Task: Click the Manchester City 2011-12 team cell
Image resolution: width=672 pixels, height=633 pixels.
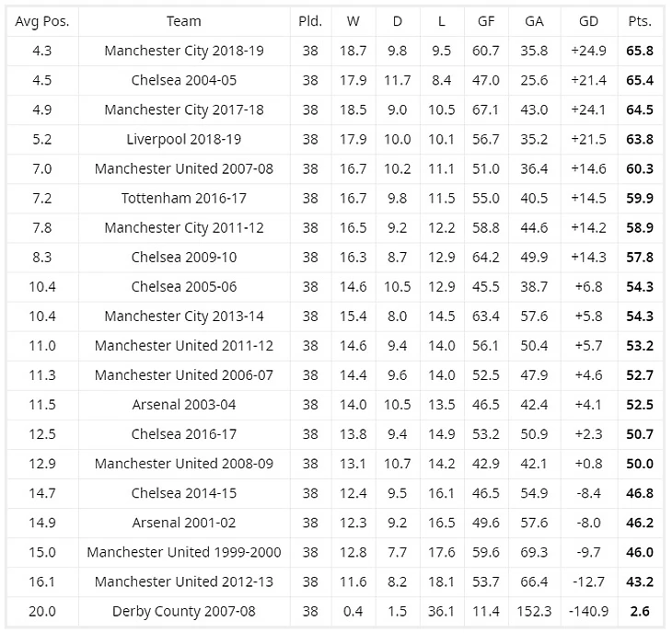Action: click(184, 227)
